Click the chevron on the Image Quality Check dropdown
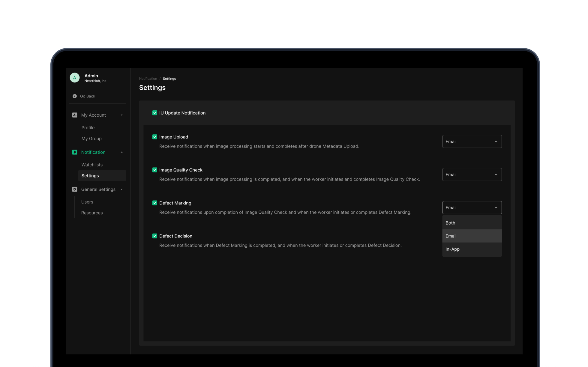The width and height of the screenshot is (588, 367). pos(496,174)
